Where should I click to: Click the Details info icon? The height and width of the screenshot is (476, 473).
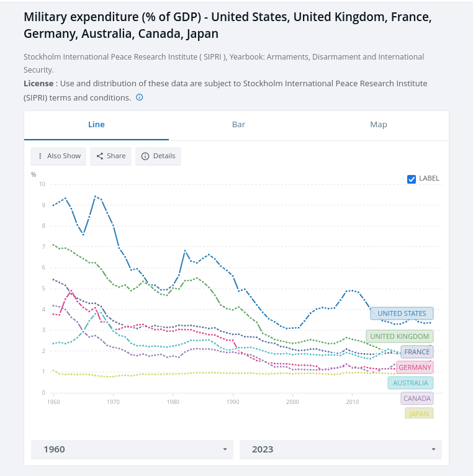[145, 156]
